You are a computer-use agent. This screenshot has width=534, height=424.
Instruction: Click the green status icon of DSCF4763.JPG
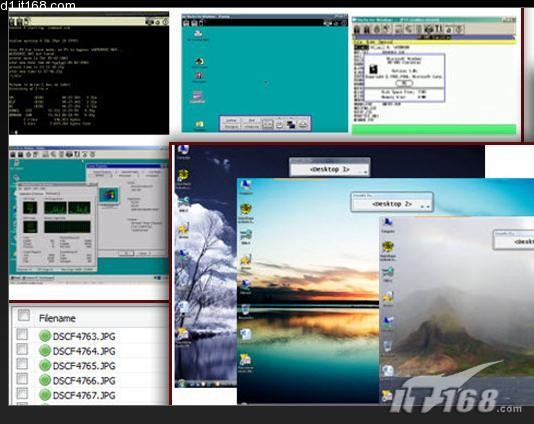tap(45, 336)
